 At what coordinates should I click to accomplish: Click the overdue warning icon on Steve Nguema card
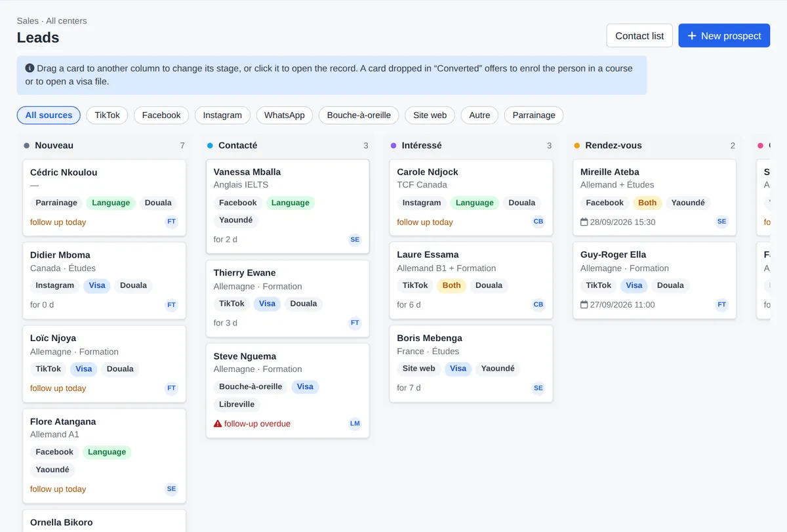pyautogui.click(x=218, y=424)
